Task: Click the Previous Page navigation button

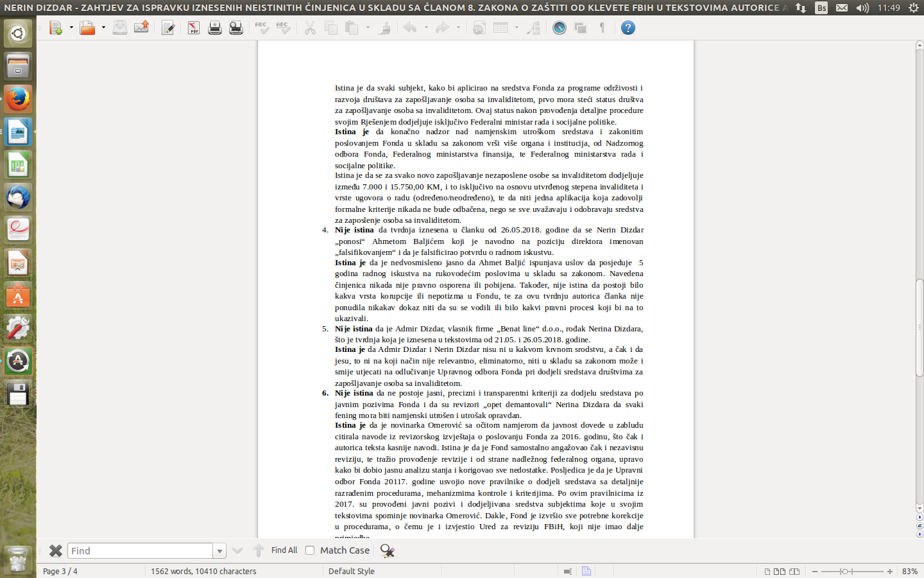Action: 920,516
